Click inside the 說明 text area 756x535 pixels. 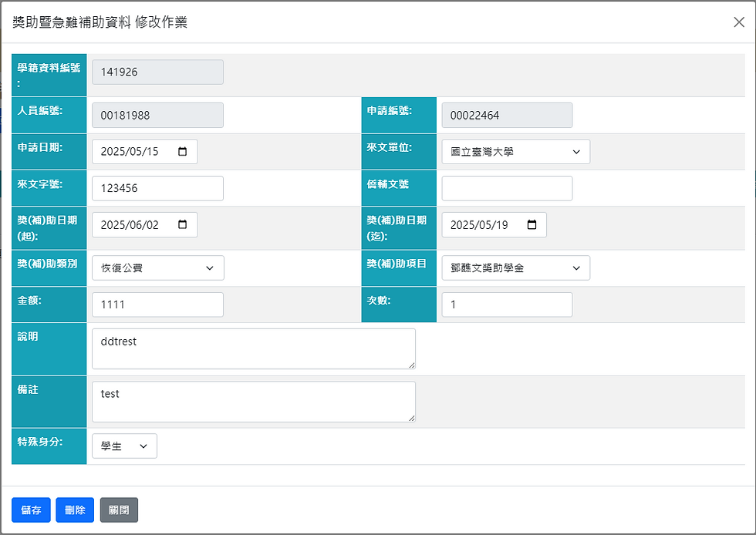coord(253,349)
